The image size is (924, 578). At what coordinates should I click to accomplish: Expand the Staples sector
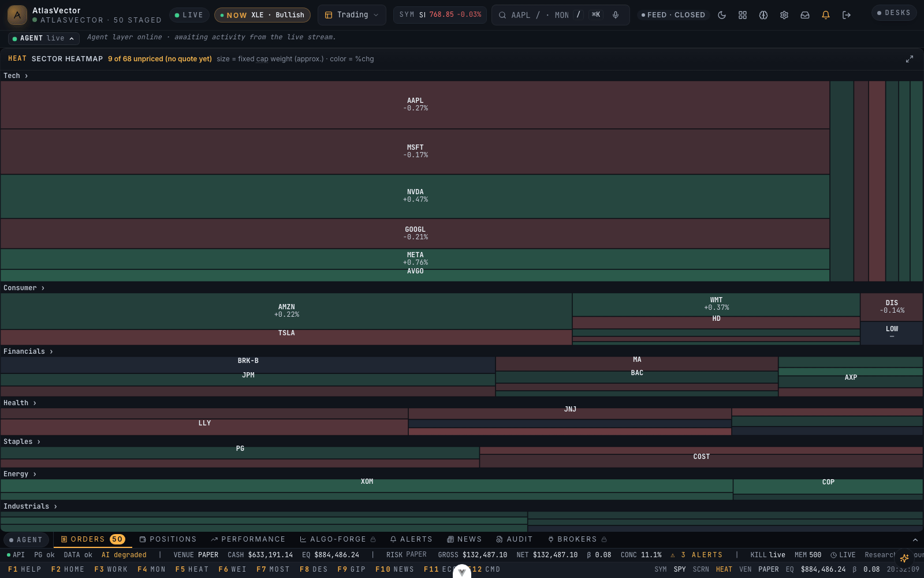click(x=22, y=442)
